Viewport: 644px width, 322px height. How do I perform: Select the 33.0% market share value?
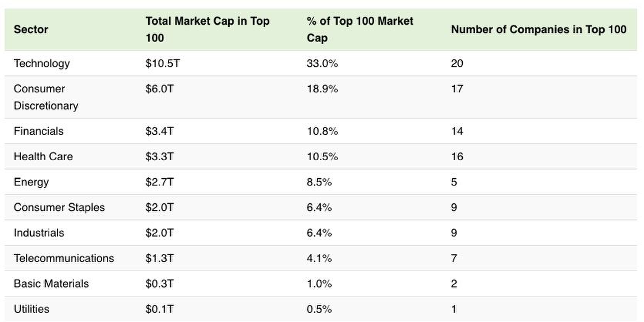click(322, 63)
